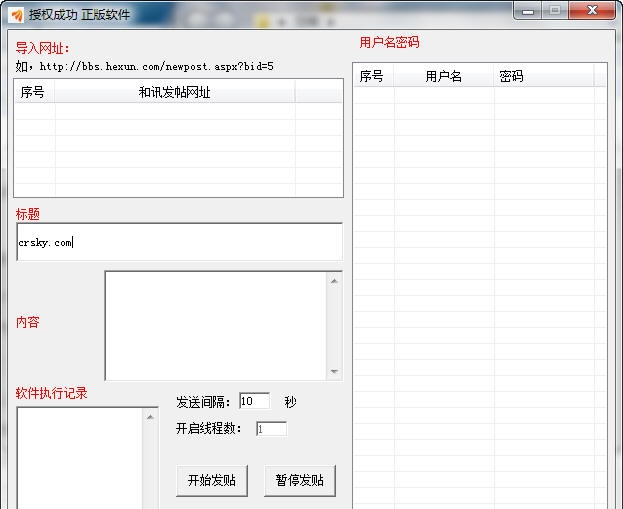Image resolution: width=623 pixels, height=509 pixels.
Task: Click the 软件执行记录 label
Action: coord(52,393)
